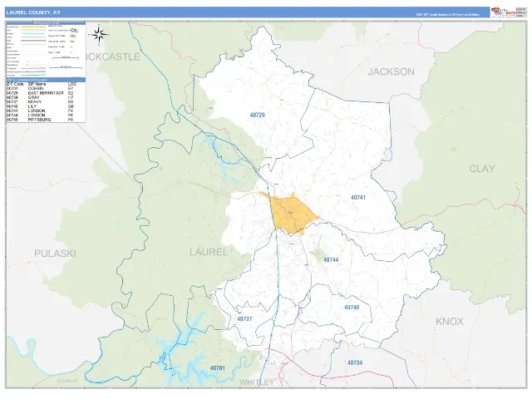The width and height of the screenshot is (532, 399).
Task: Click the WHITLEY county label
Action: (x=257, y=382)
